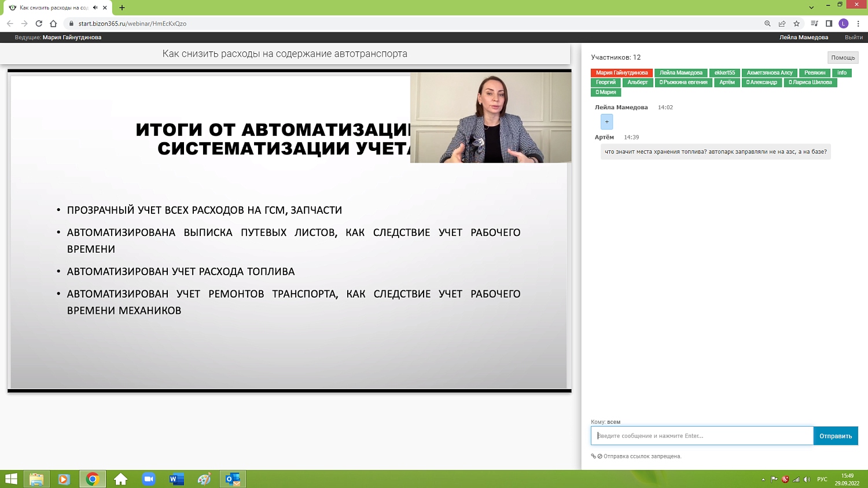Select the Ревякин participant tag
Image resolution: width=868 pixels, height=488 pixels.
point(815,73)
